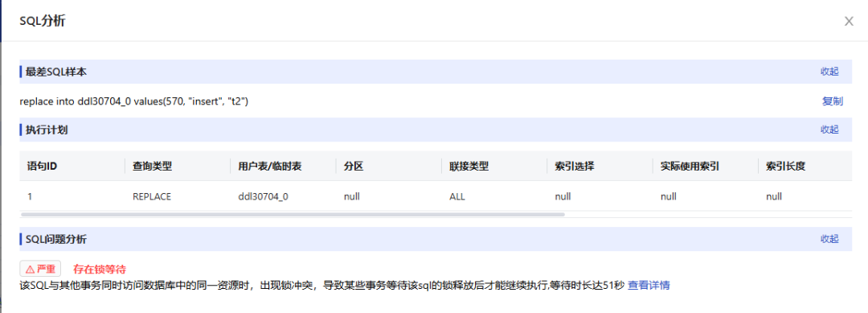Collapse the 最差SQL样本 section via 收起
The height and width of the screenshot is (313, 868).
tap(829, 72)
